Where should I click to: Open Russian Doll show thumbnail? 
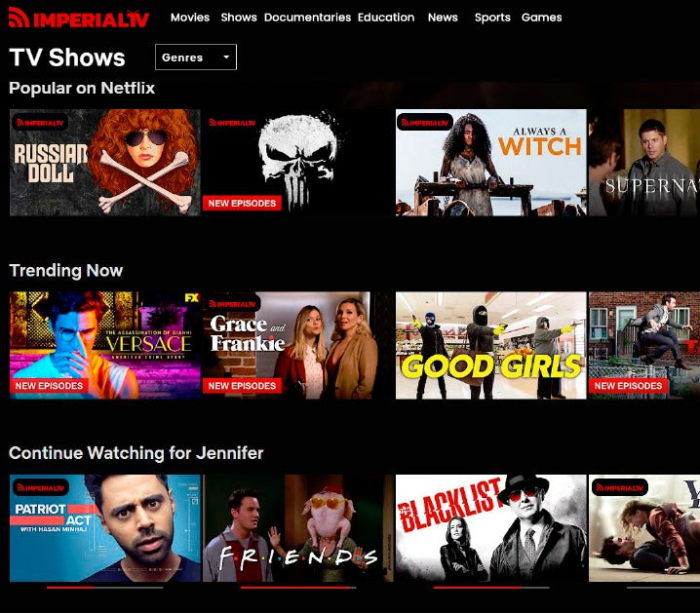point(105,163)
